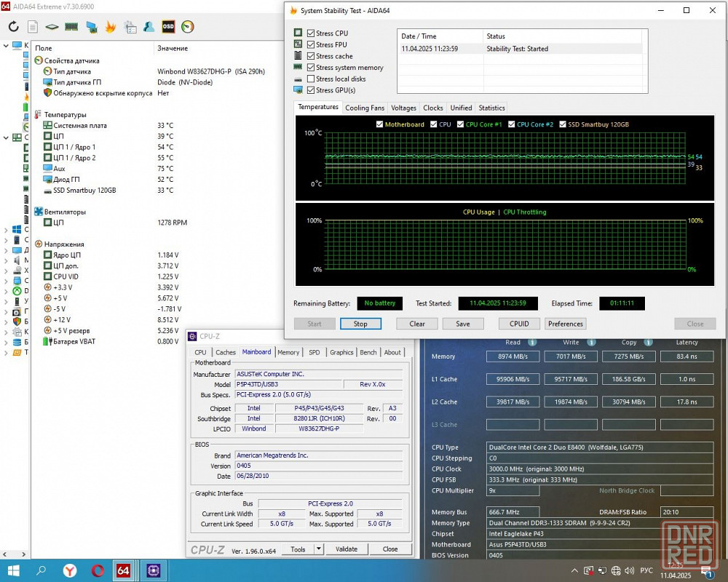728x582 pixels.
Task: Click the info icon next to Copy
Action: tap(648, 342)
